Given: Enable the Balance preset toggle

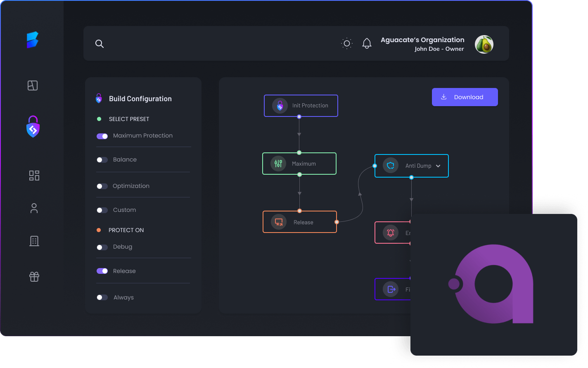Looking at the screenshot, I should tap(102, 160).
